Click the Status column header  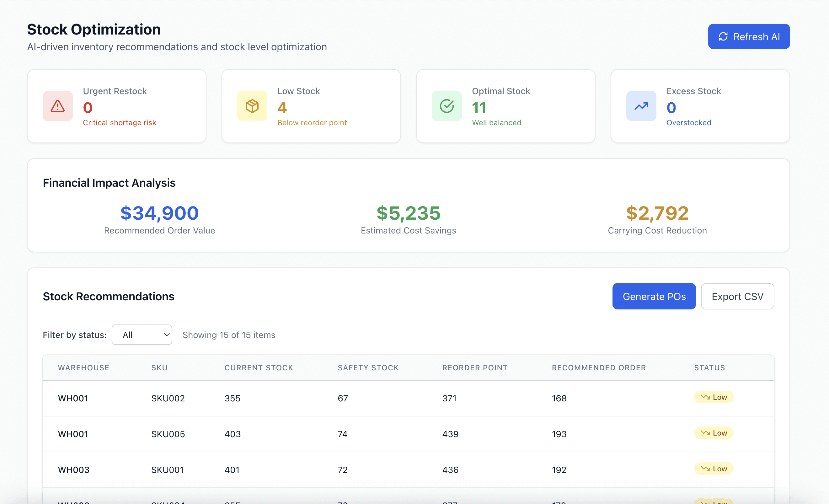(709, 368)
